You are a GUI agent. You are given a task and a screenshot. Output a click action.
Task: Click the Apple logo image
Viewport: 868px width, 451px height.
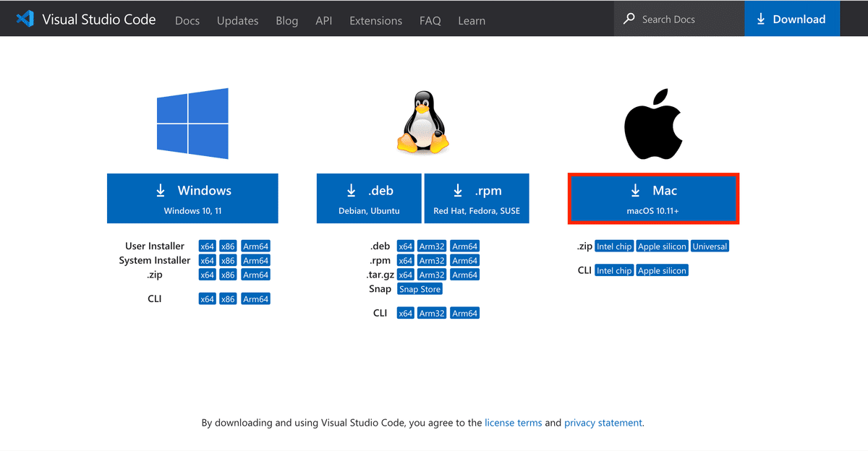coord(653,124)
